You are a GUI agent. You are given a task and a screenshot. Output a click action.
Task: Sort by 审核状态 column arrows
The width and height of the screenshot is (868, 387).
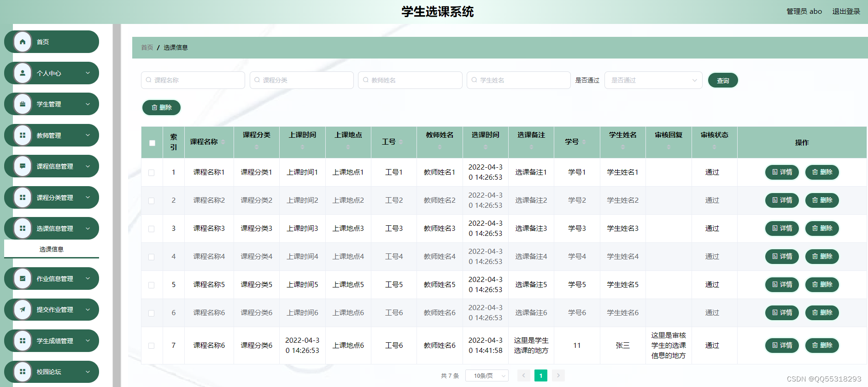[x=715, y=147]
